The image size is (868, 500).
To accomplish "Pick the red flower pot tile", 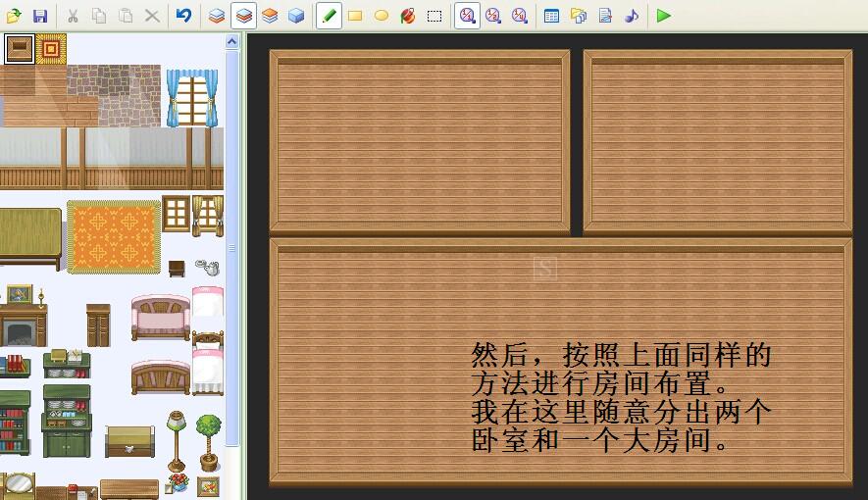I will tap(179, 483).
